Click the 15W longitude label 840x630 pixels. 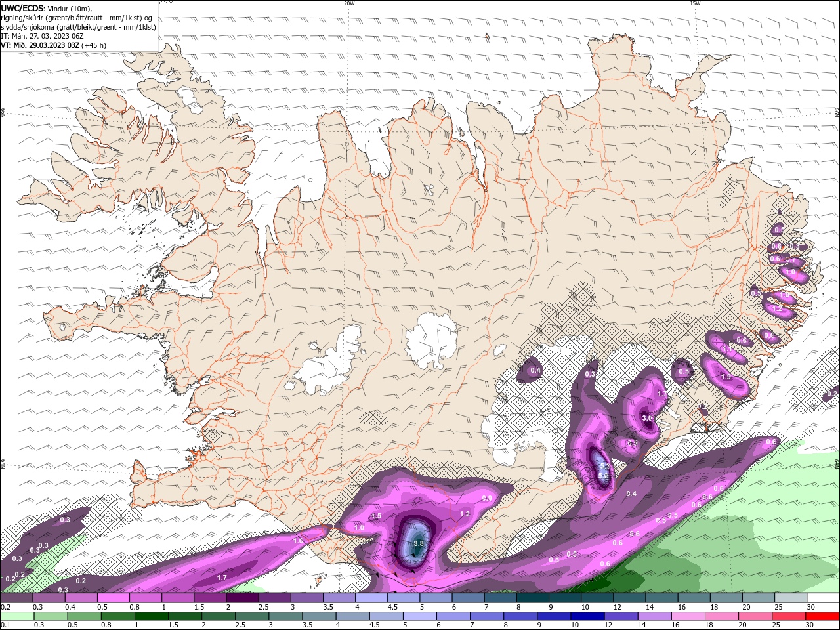(x=695, y=3)
